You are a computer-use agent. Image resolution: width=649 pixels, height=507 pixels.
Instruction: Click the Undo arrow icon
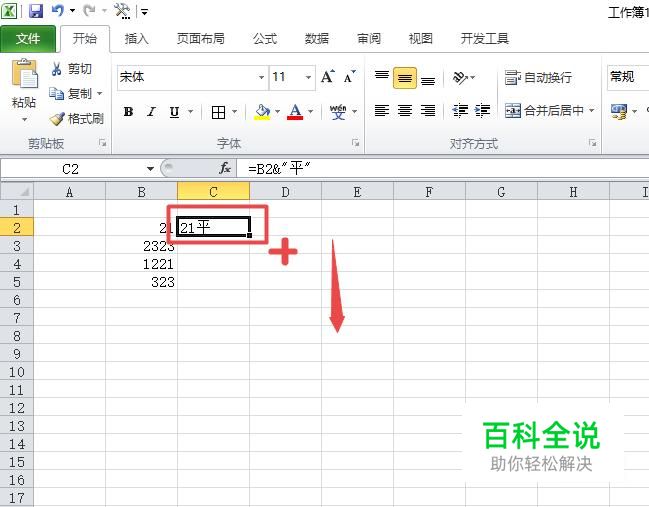[x=57, y=11]
